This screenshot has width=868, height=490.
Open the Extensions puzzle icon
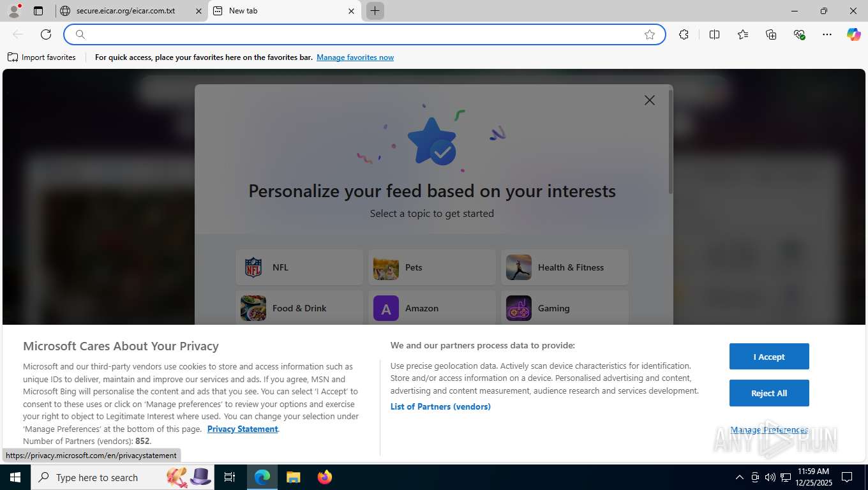tap(684, 34)
